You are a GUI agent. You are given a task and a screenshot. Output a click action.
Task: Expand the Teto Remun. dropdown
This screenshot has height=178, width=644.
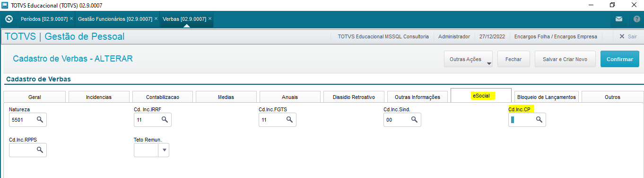pyautogui.click(x=165, y=150)
